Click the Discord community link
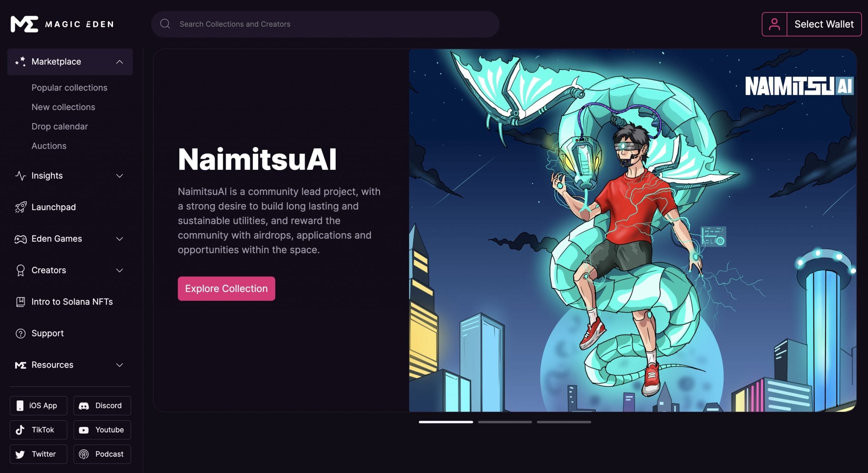 102,405
